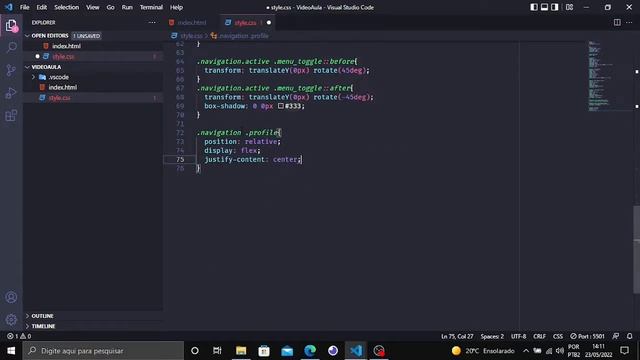The height and width of the screenshot is (360, 640).
Task: Split the editor to the right
Action: (x=617, y=22)
